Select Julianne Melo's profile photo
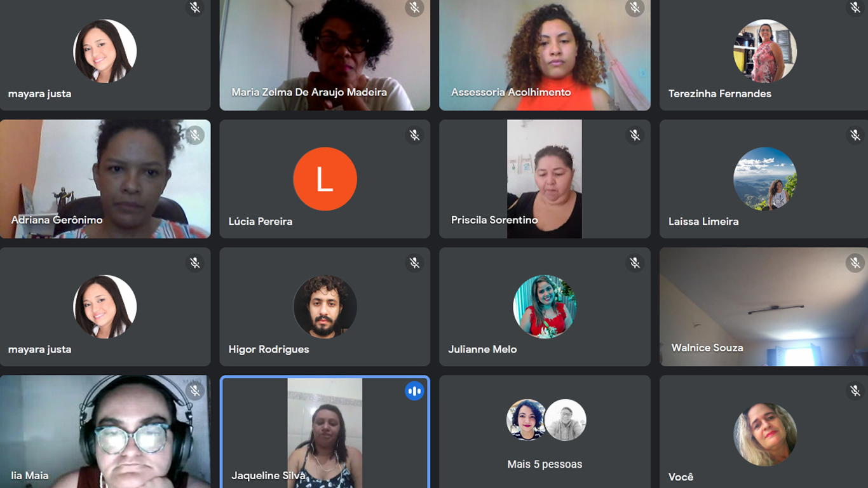 tap(545, 307)
